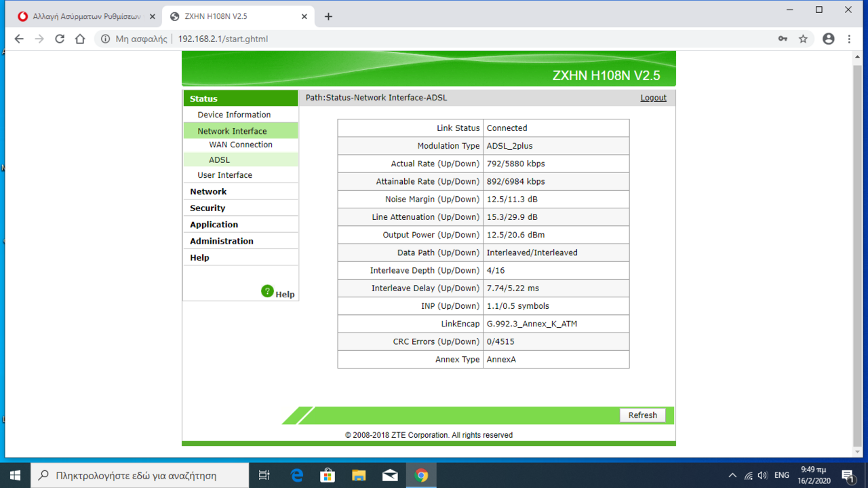The width and height of the screenshot is (868, 488).
Task: Reload the page with refresh icon
Action: [x=60, y=39]
